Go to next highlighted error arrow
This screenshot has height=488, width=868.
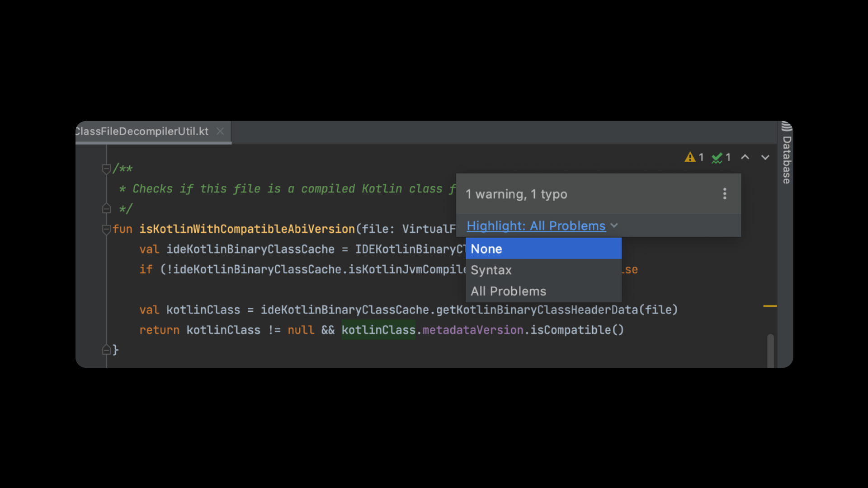pyautogui.click(x=765, y=157)
